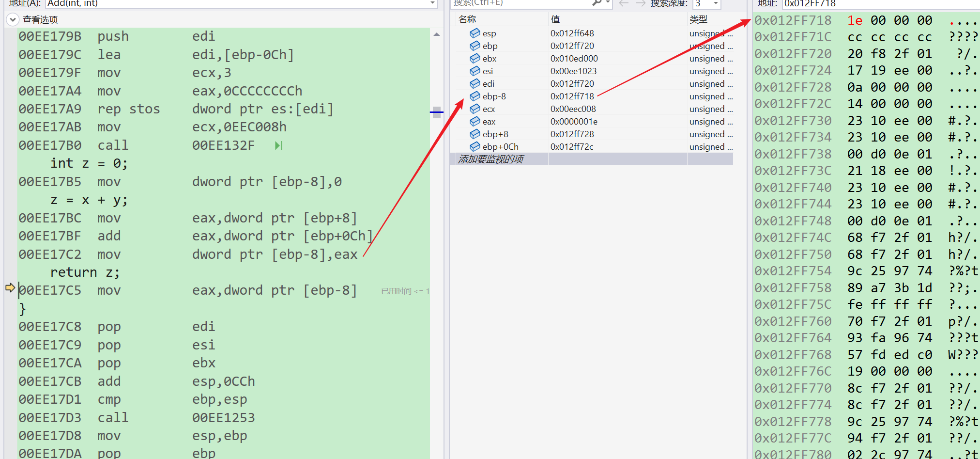The height and width of the screenshot is (459, 980).
Task: Select esp value 0x012ff648
Action: (x=572, y=33)
